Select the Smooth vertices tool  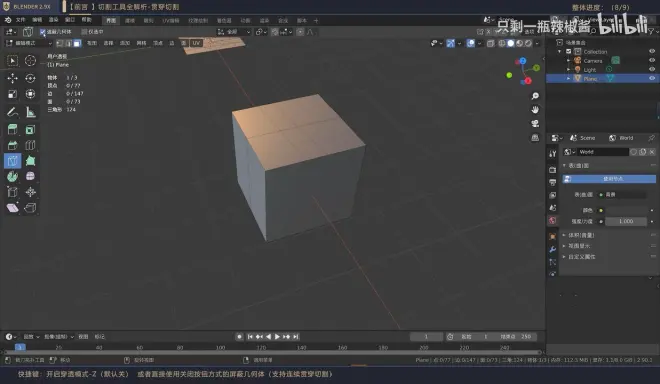tap(30, 176)
